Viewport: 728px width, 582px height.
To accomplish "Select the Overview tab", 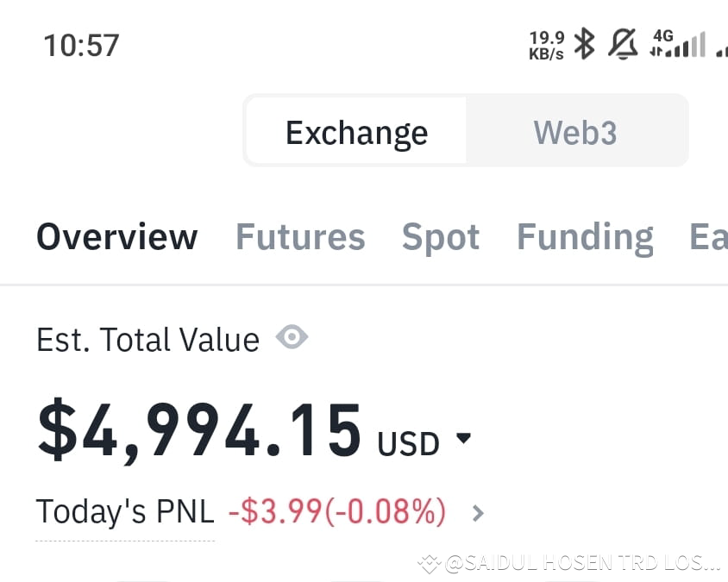I will pyautogui.click(x=117, y=237).
